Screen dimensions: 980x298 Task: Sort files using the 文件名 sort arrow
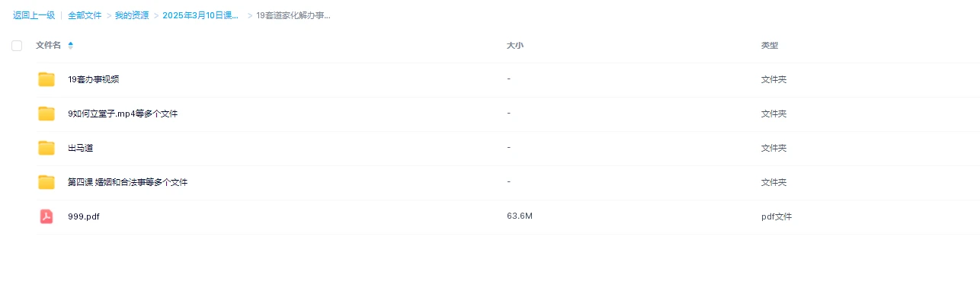click(71, 46)
